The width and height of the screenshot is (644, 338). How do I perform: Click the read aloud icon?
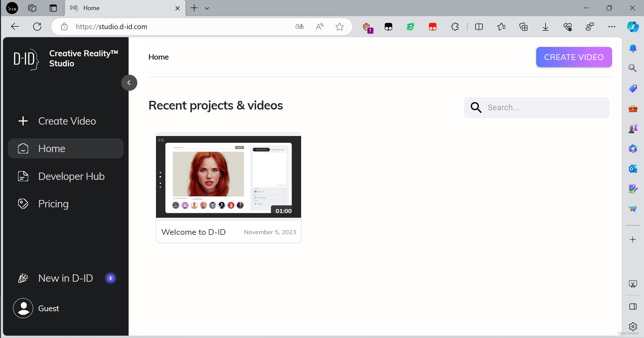coord(319,26)
